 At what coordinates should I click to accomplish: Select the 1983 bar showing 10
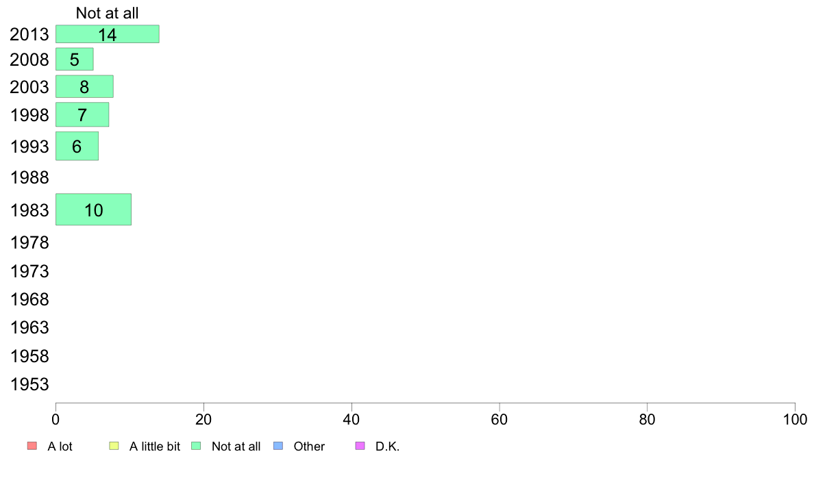point(93,209)
